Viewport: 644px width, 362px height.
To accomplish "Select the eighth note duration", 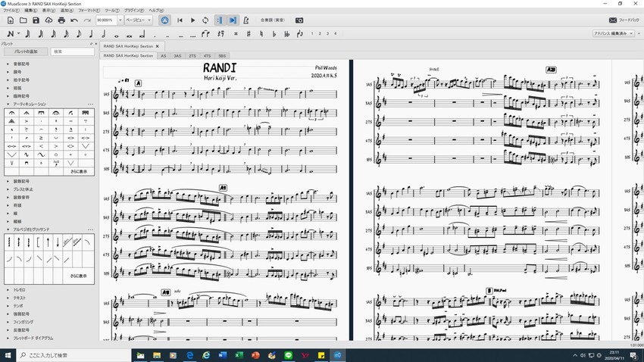I will 78,33.
